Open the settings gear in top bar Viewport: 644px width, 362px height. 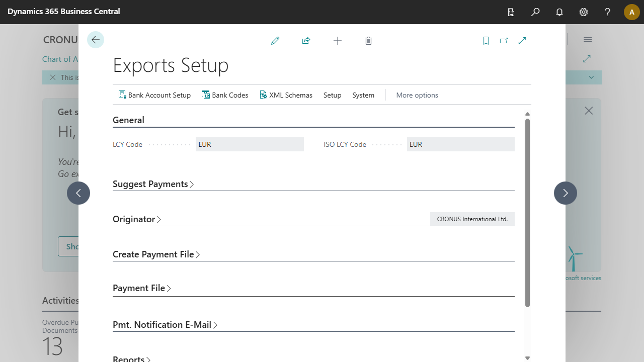click(584, 12)
